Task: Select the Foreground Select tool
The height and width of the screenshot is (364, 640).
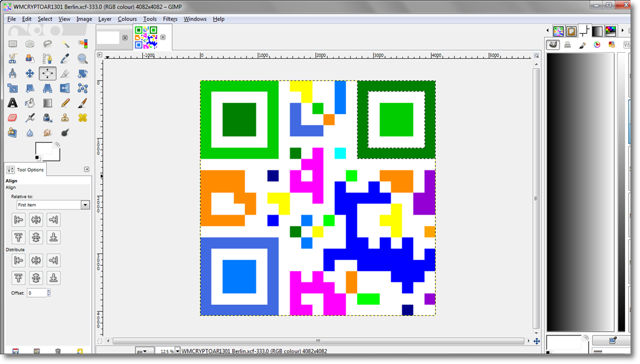Action: (x=30, y=59)
